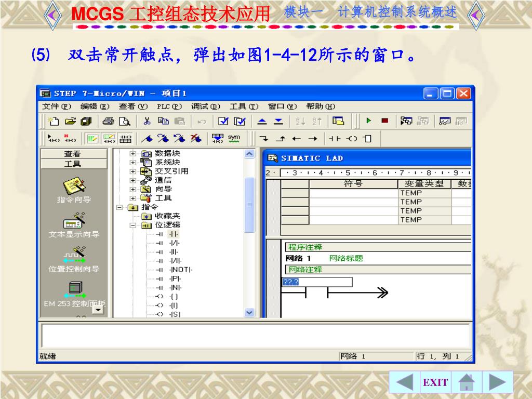Go to the previous slide
This screenshot has width=532, height=399.
404,382
